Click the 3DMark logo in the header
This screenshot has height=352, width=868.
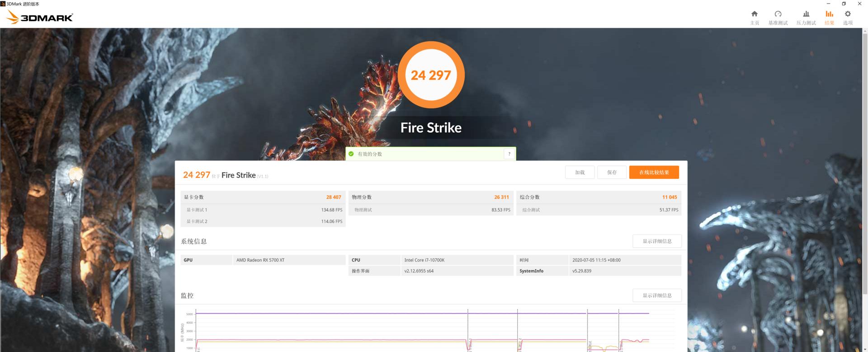pyautogui.click(x=40, y=17)
